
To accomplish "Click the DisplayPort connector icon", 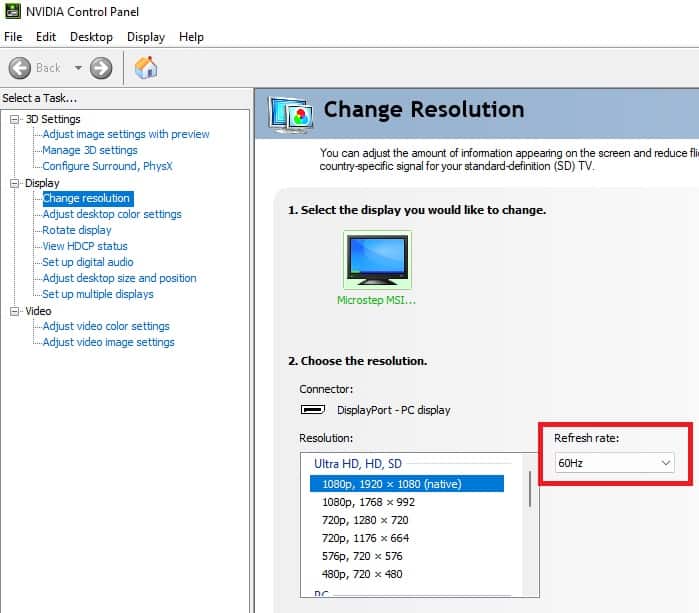I will [x=313, y=409].
